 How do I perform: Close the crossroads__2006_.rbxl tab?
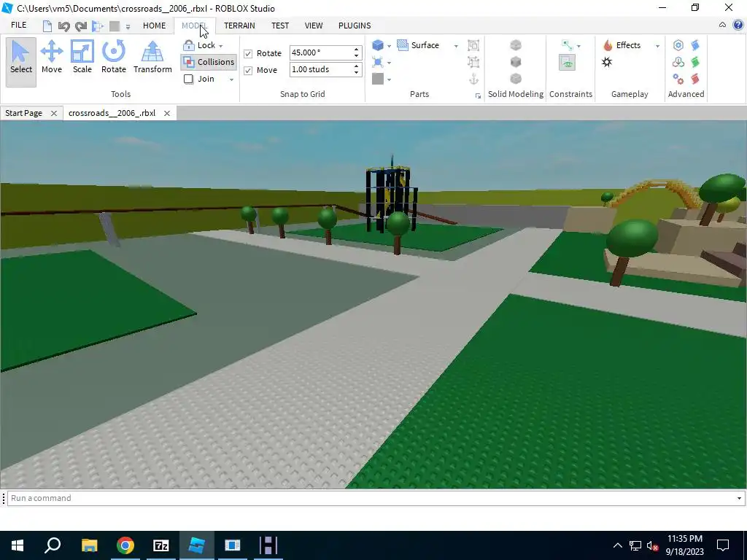pos(167,113)
